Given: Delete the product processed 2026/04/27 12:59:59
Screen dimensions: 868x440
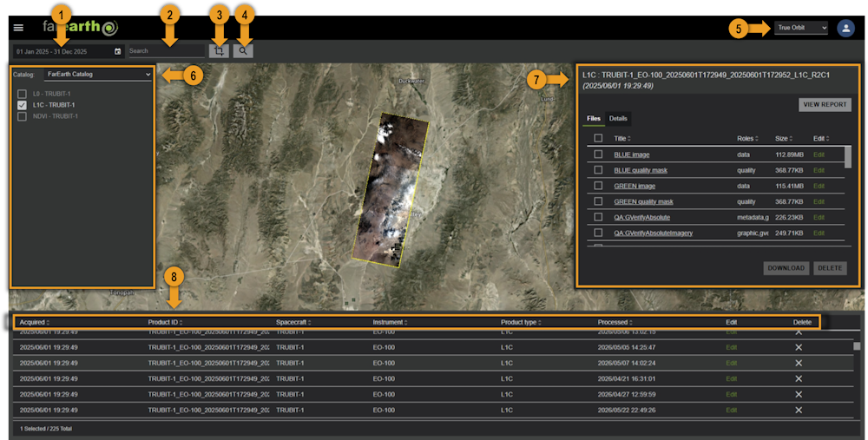Looking at the screenshot, I should click(x=799, y=395).
